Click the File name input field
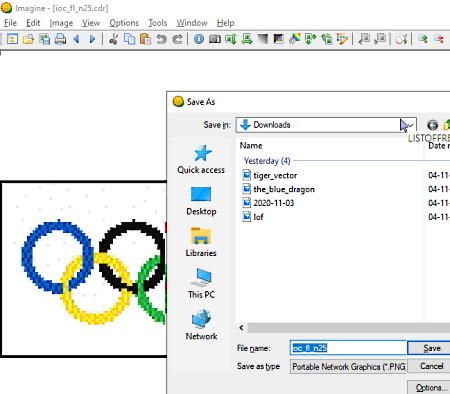Viewport: 450px width, 394px height. click(x=348, y=348)
